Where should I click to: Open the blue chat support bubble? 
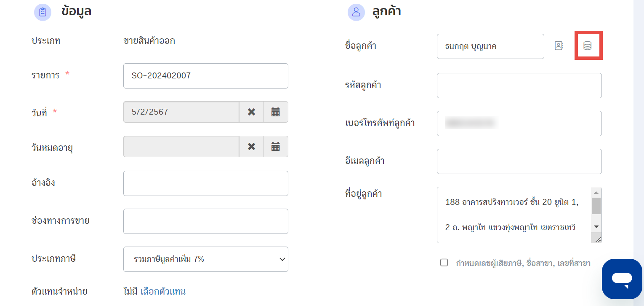tap(622, 279)
